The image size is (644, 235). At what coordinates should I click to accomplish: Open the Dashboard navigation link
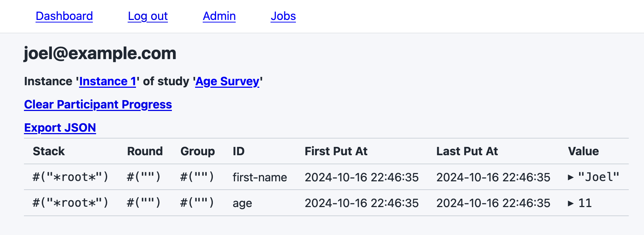tap(64, 16)
